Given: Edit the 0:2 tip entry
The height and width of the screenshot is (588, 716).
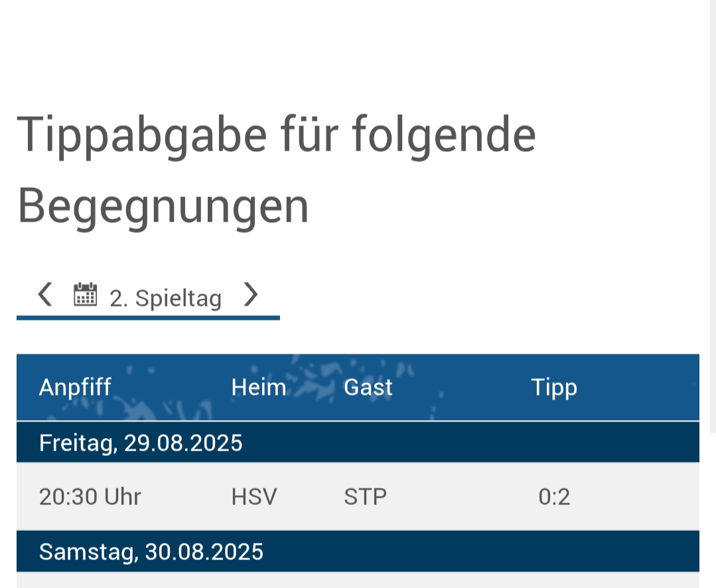Looking at the screenshot, I should (554, 496).
